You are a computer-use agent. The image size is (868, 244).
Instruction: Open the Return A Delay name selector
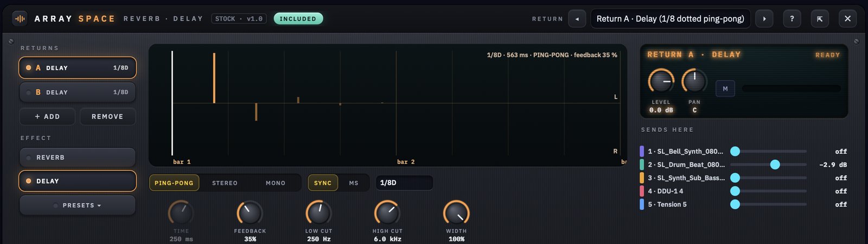pos(671,18)
